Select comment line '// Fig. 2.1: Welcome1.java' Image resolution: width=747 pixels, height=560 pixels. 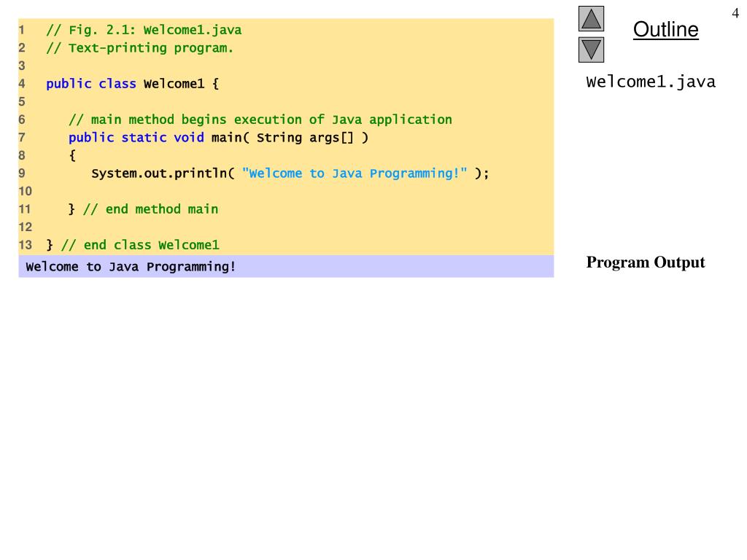(144, 30)
